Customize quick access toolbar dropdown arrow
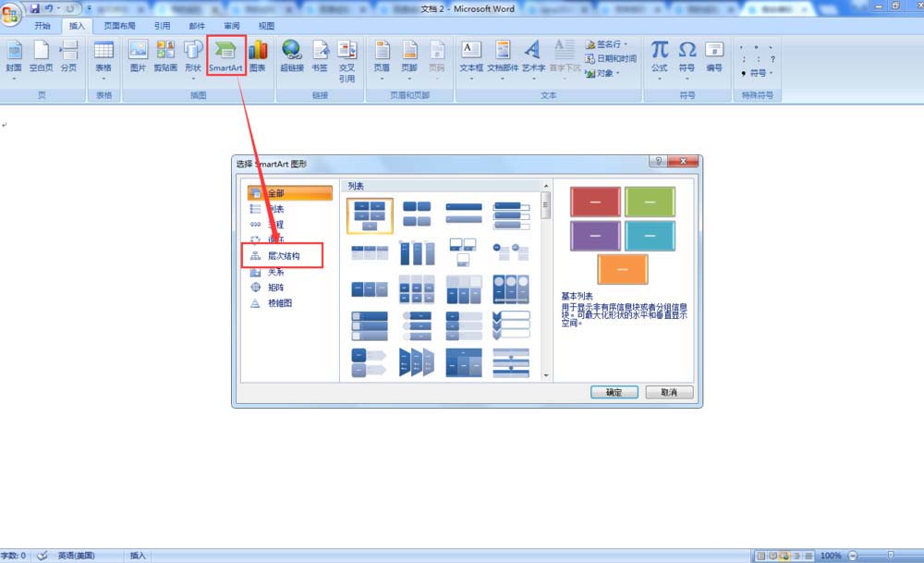 [x=89, y=8]
